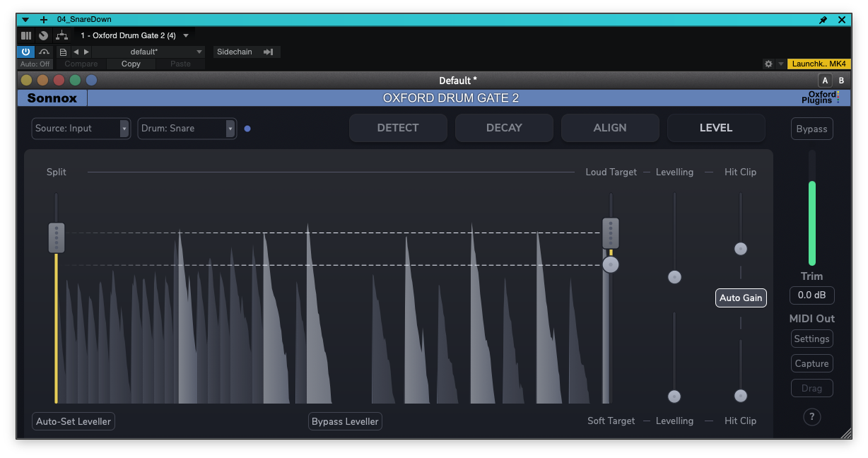Click the Split slider handle
The image size is (868, 458).
click(57, 237)
